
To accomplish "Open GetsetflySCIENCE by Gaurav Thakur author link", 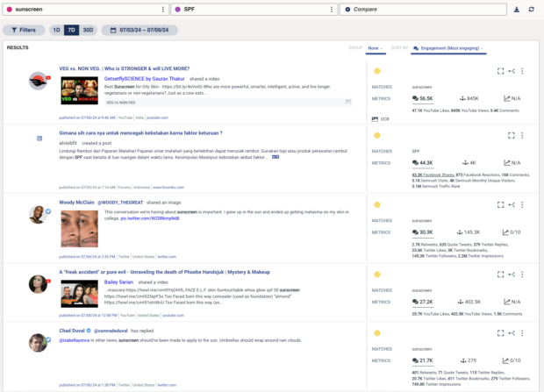I will [x=144, y=79].
